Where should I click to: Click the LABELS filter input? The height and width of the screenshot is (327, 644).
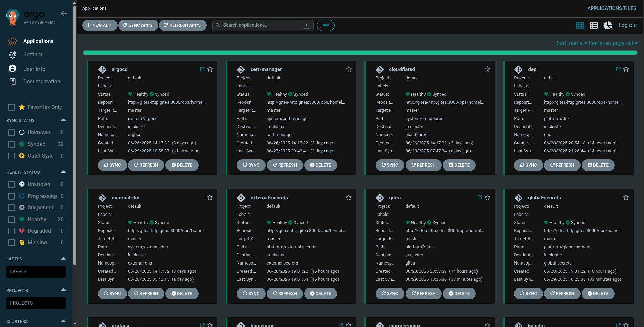click(x=36, y=272)
